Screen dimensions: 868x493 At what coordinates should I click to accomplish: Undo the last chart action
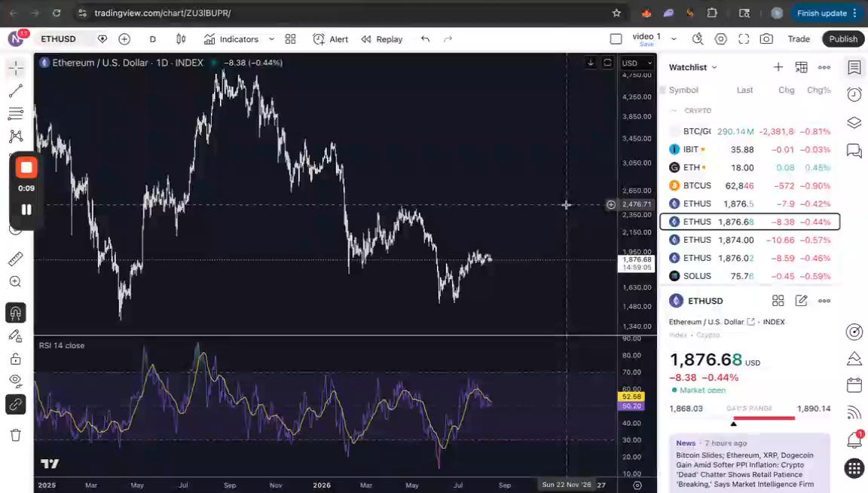(x=425, y=38)
